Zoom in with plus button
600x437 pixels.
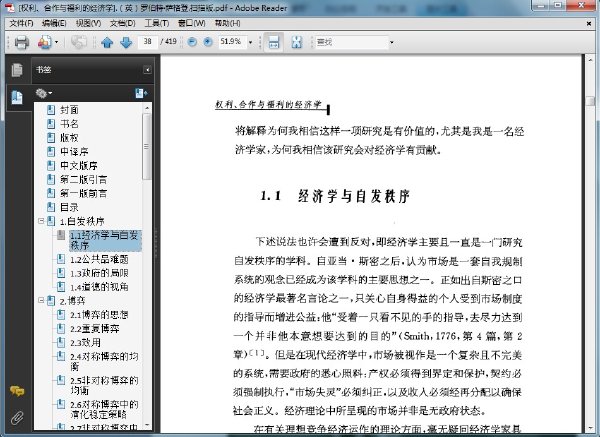click(x=208, y=42)
